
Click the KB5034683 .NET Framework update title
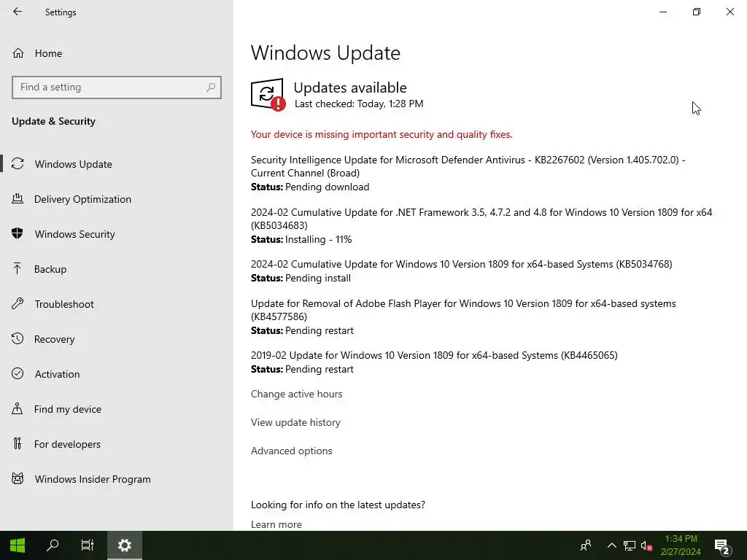(x=481, y=219)
